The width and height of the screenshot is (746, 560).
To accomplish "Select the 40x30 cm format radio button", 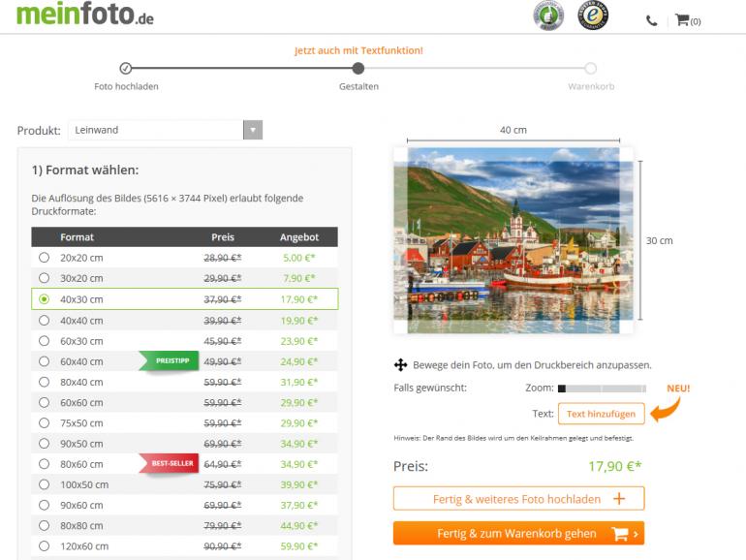I will click(x=44, y=298).
